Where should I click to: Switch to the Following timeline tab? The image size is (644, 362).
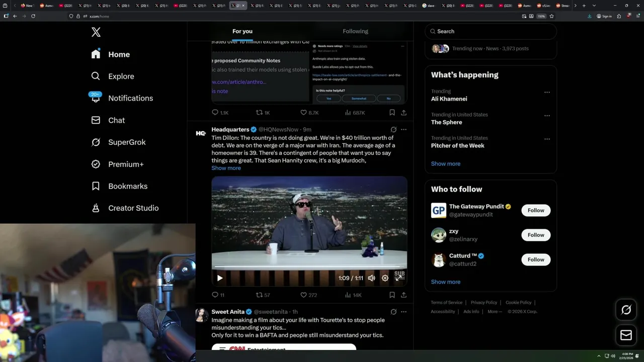(x=355, y=31)
